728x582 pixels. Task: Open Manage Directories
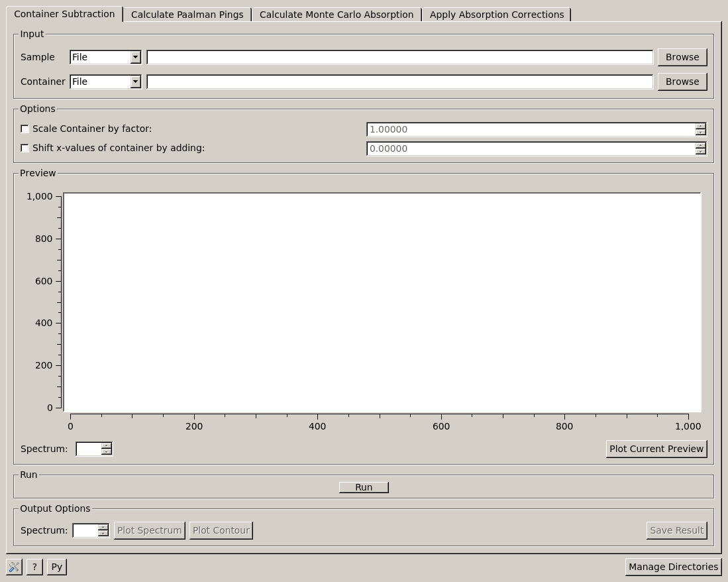point(673,567)
